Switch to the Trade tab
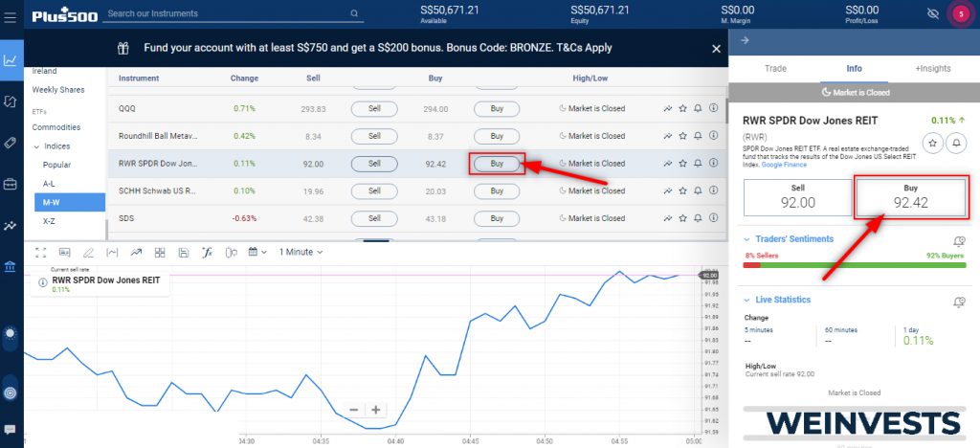 pyautogui.click(x=775, y=69)
